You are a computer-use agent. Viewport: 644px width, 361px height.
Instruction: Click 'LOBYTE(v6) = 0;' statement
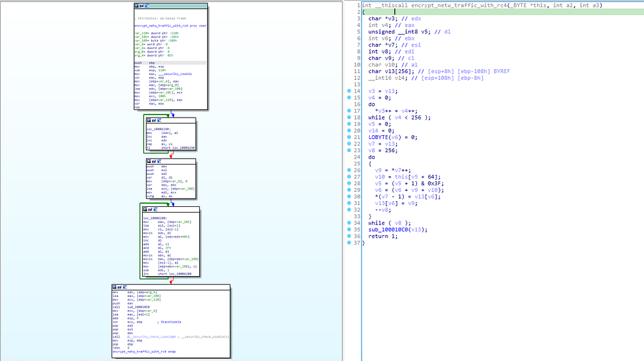pyautogui.click(x=393, y=137)
